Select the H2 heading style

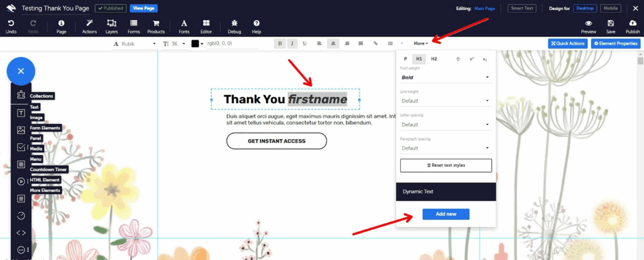pyautogui.click(x=434, y=59)
